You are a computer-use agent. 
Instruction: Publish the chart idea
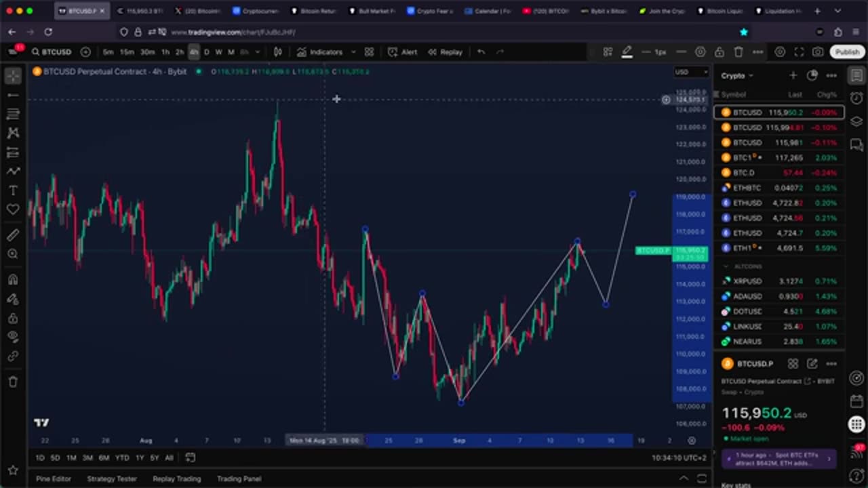pyautogui.click(x=847, y=52)
